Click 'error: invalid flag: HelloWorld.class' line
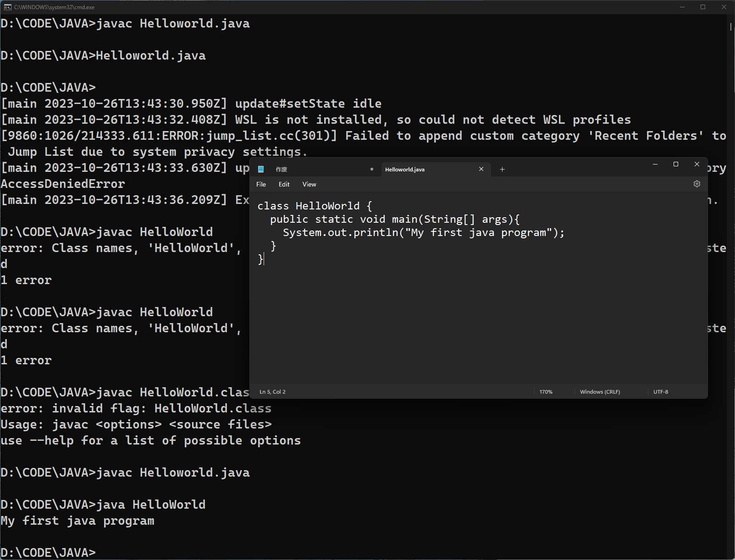The image size is (735, 560). click(136, 408)
